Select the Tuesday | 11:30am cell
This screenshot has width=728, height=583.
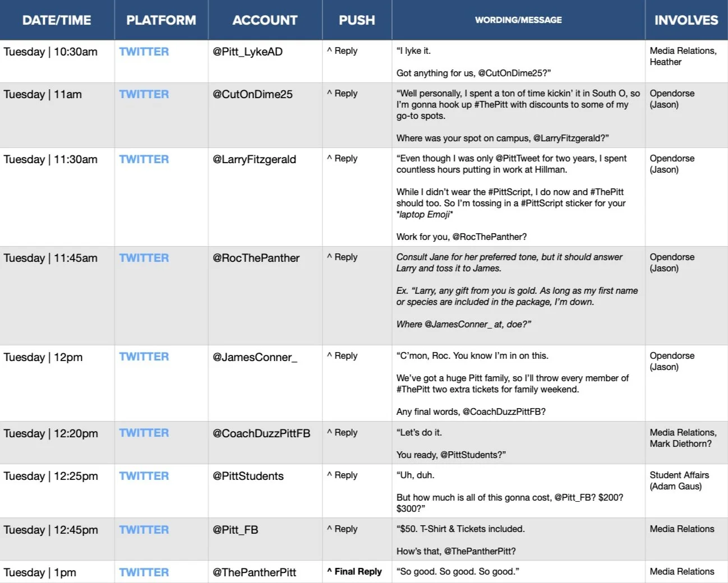point(57,197)
